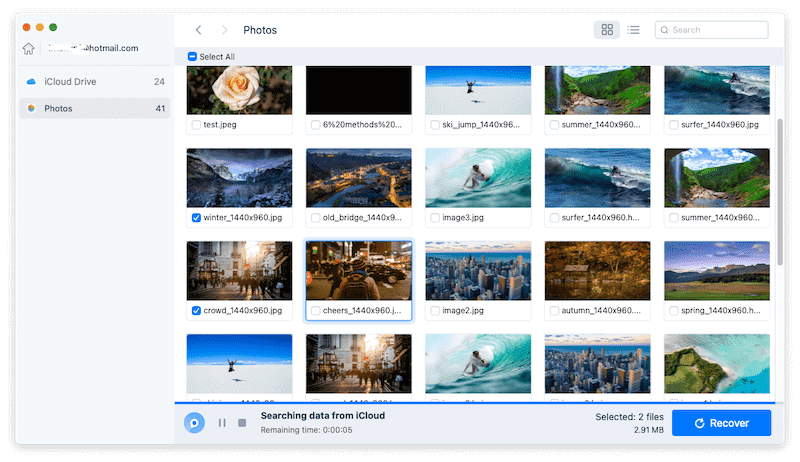Select the ski_jump thumbnail in top row
This screenshot has width=800, height=462.
click(478, 90)
